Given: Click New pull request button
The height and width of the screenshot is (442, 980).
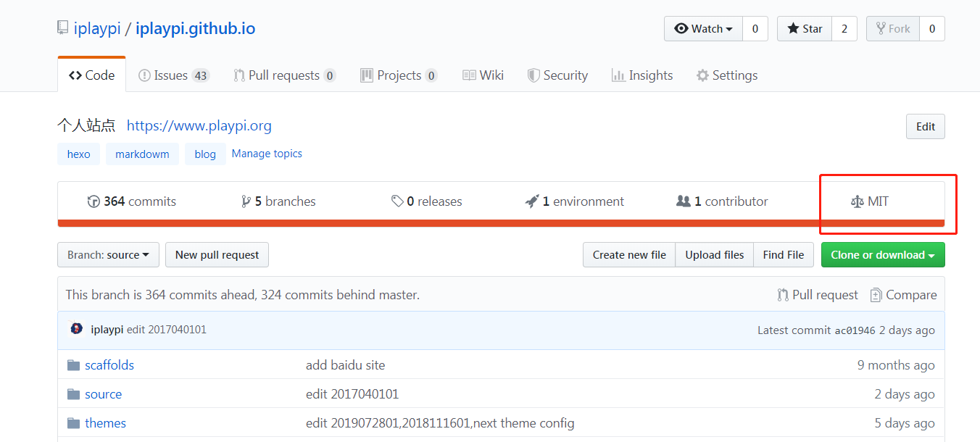Looking at the screenshot, I should 217,255.
